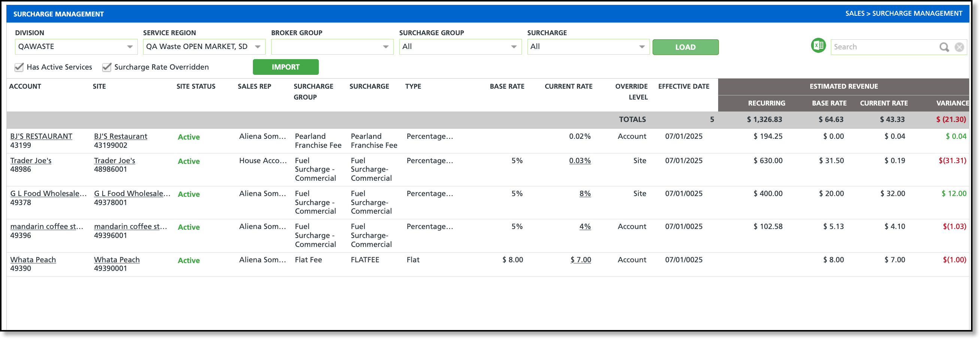This screenshot has width=980, height=339.
Task: Sort by the BASE RATE column header
Action: coord(507,87)
